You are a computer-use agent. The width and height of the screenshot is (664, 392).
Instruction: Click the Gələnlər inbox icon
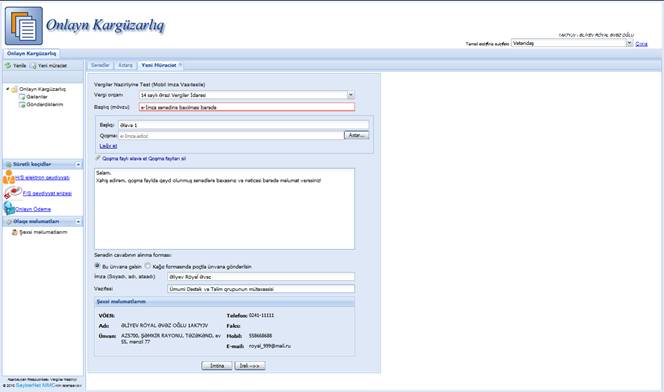[22, 97]
